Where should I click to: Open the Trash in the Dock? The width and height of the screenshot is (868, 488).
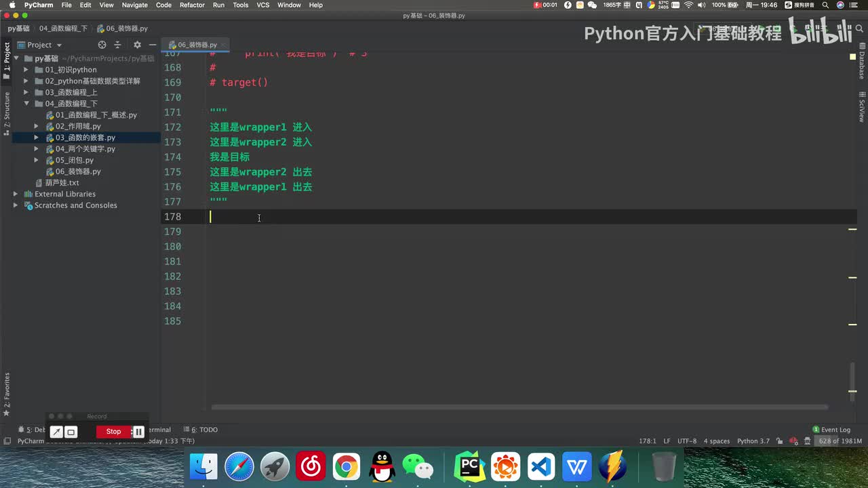664,467
